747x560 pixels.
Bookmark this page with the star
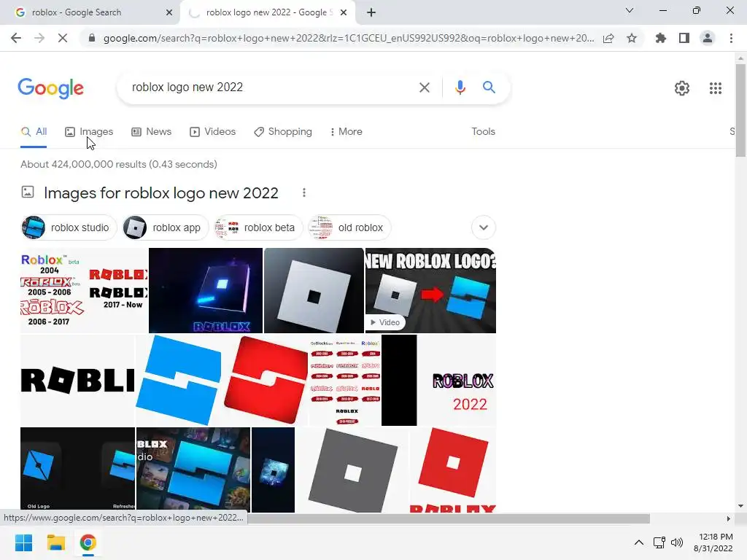click(x=632, y=38)
